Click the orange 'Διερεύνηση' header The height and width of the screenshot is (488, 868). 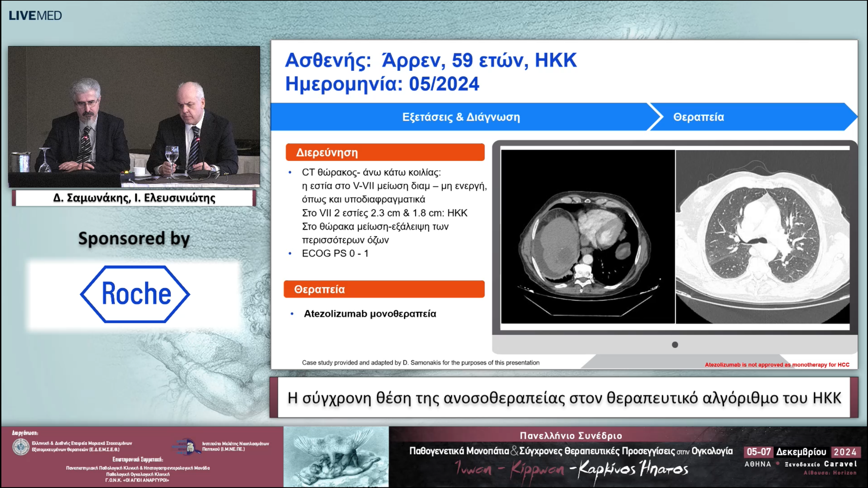(x=385, y=152)
